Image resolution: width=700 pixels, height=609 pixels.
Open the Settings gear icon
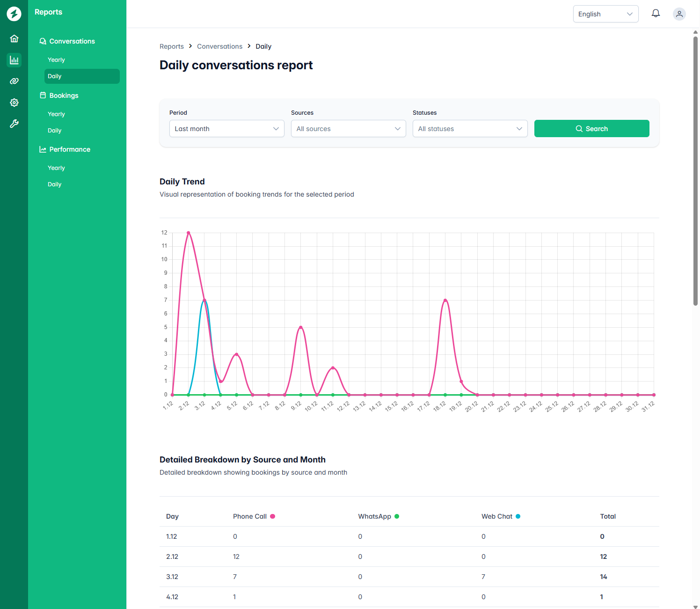(x=14, y=103)
